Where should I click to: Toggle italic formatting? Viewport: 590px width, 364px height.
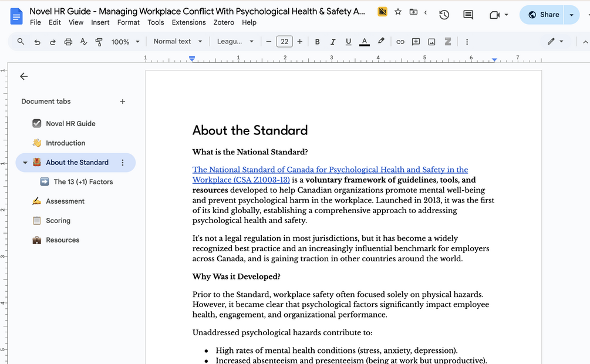[x=333, y=42]
